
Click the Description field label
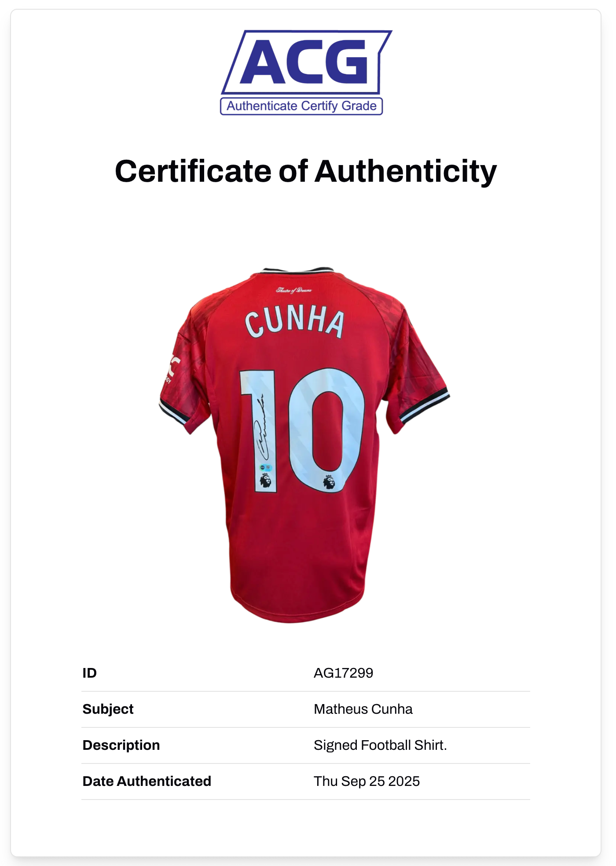(121, 745)
